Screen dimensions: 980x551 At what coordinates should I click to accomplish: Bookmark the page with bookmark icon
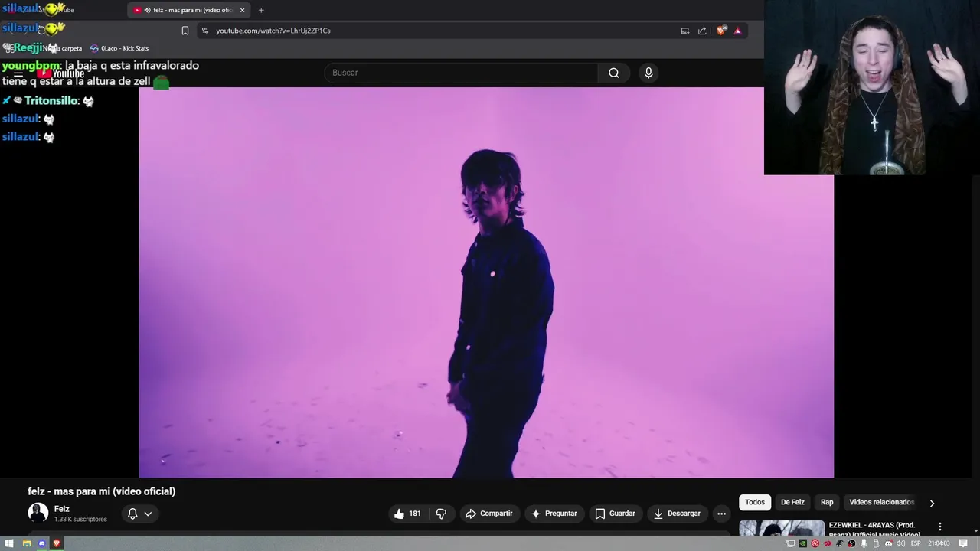(x=185, y=31)
